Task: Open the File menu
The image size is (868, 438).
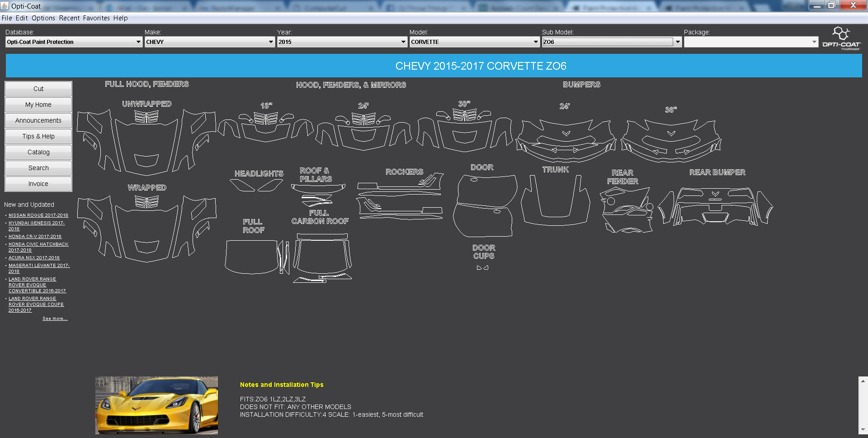Action: 7,18
